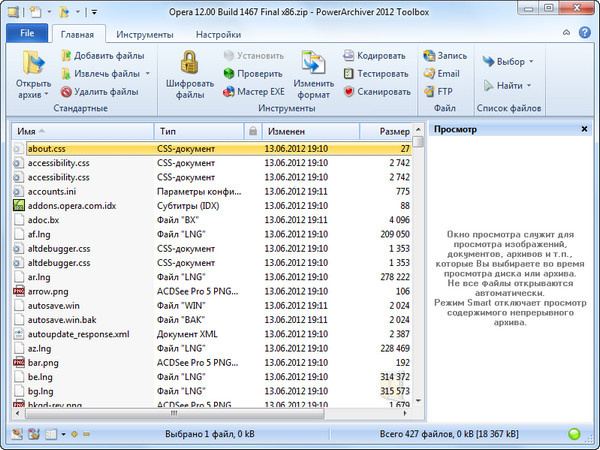Click the Проверить green cube icon
Image resolution: width=600 pixels, height=450 pixels.
coord(229,73)
